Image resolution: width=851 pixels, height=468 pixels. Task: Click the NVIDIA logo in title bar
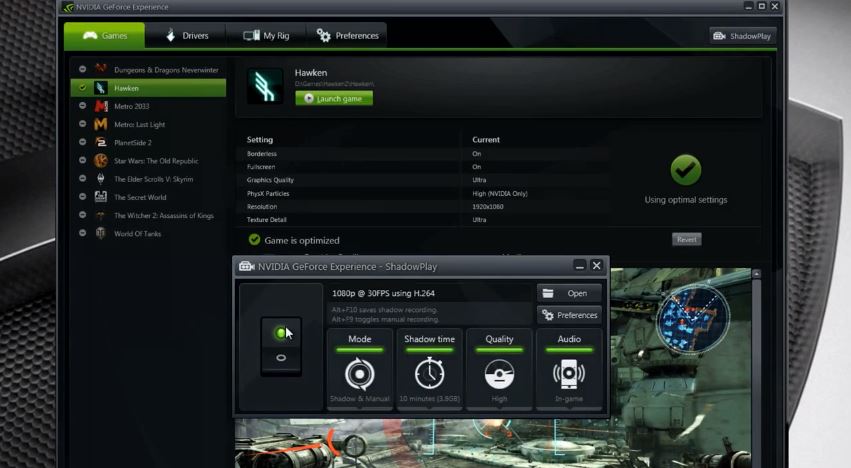pyautogui.click(x=68, y=8)
